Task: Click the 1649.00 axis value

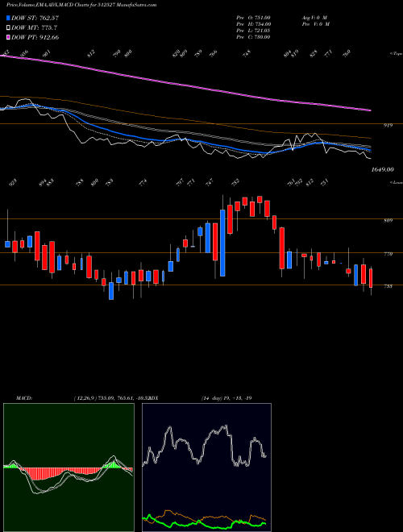Action: [382, 169]
